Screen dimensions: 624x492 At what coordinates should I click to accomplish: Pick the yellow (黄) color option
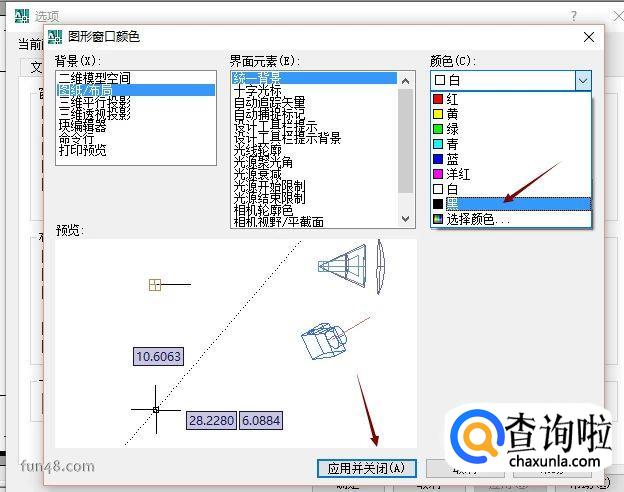point(453,114)
